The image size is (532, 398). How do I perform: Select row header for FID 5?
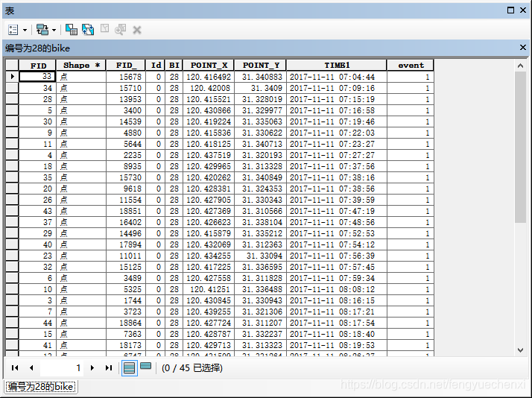coord(12,110)
